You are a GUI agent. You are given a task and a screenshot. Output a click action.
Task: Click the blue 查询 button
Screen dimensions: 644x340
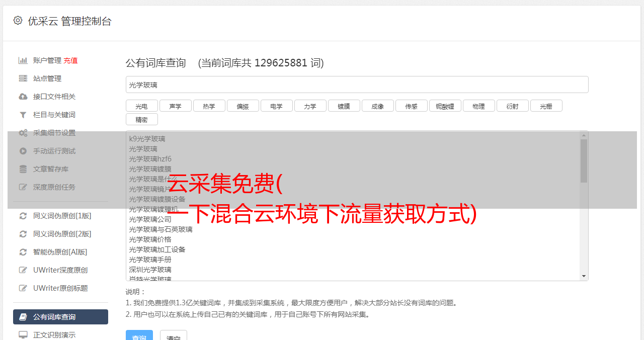coord(139,336)
